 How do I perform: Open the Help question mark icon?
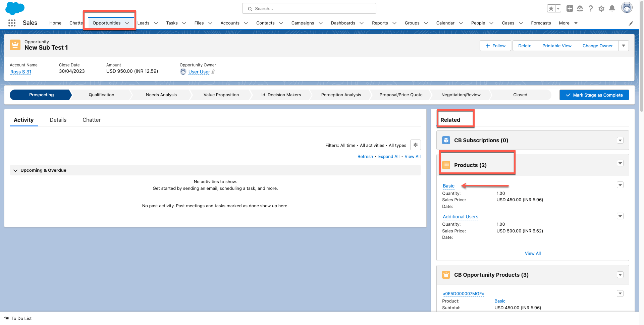coord(591,8)
